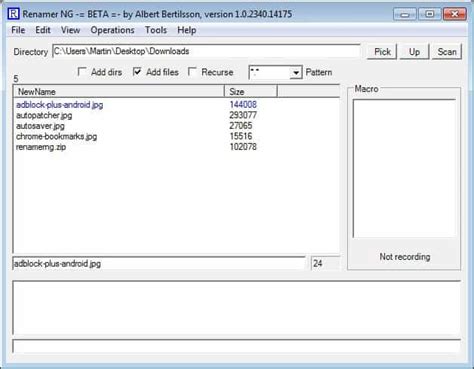
Task: Open the View menu
Action: 70,30
